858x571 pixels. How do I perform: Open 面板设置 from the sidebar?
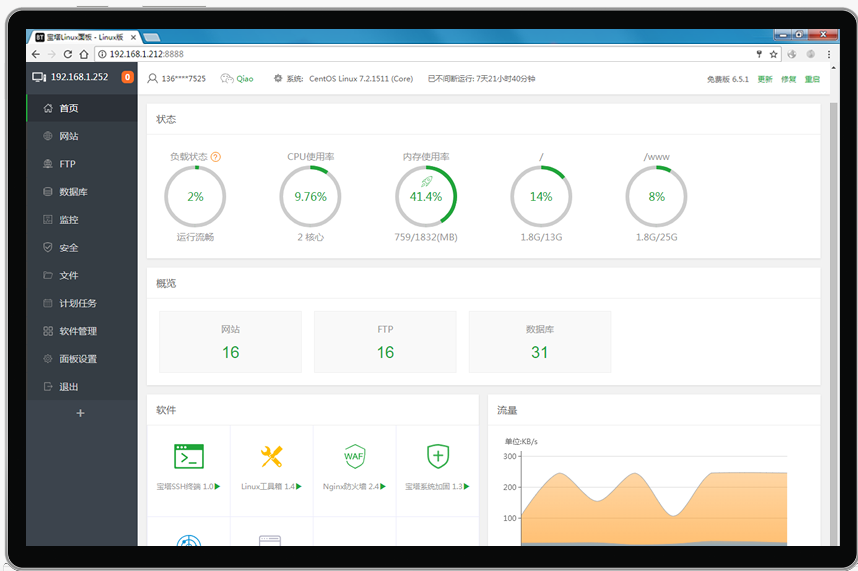[78, 359]
